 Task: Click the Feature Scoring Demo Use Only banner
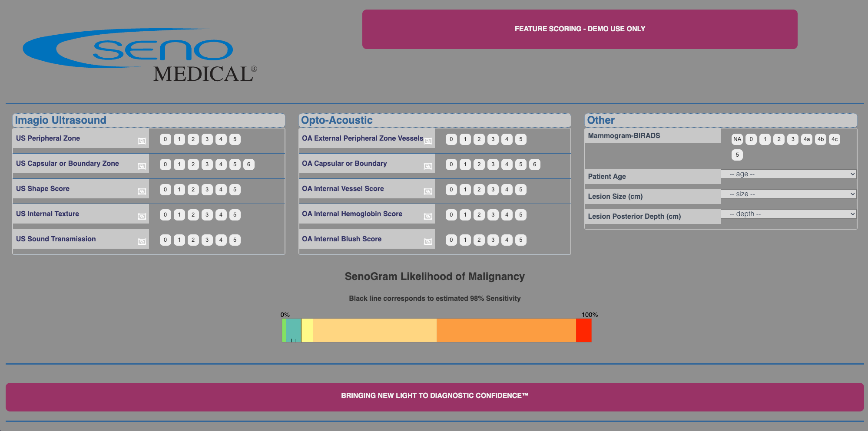point(580,29)
